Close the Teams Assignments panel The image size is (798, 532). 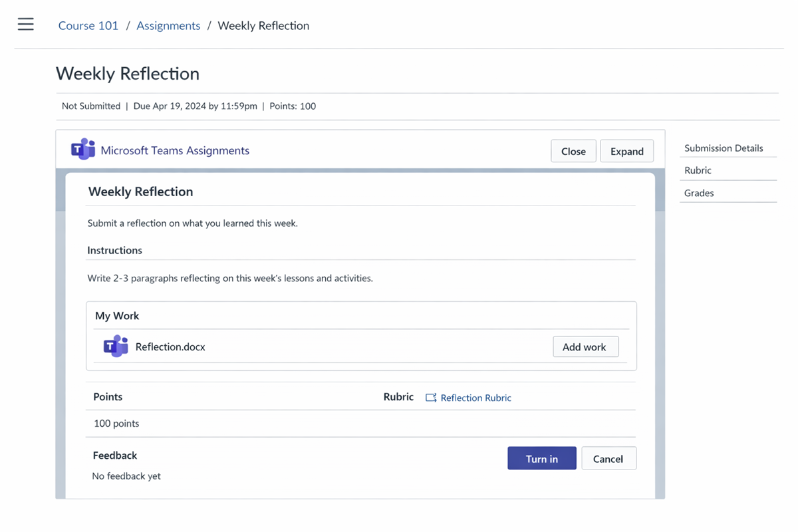pos(573,151)
